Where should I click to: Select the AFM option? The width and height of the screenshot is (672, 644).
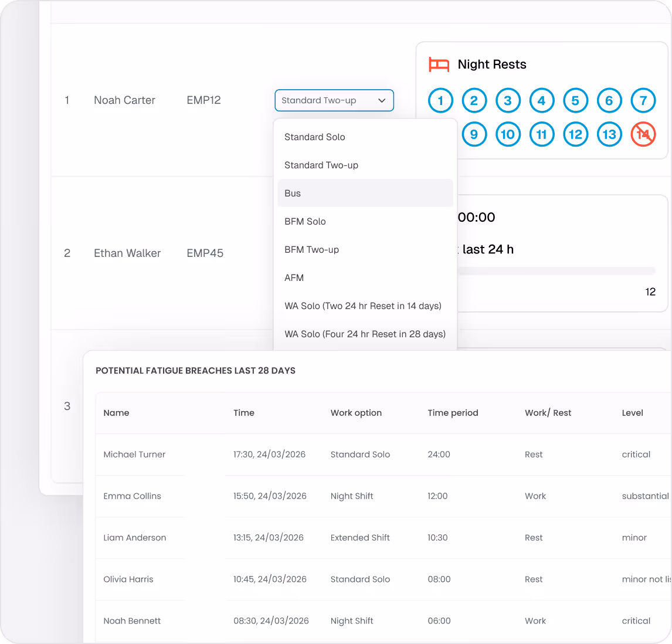click(365, 278)
